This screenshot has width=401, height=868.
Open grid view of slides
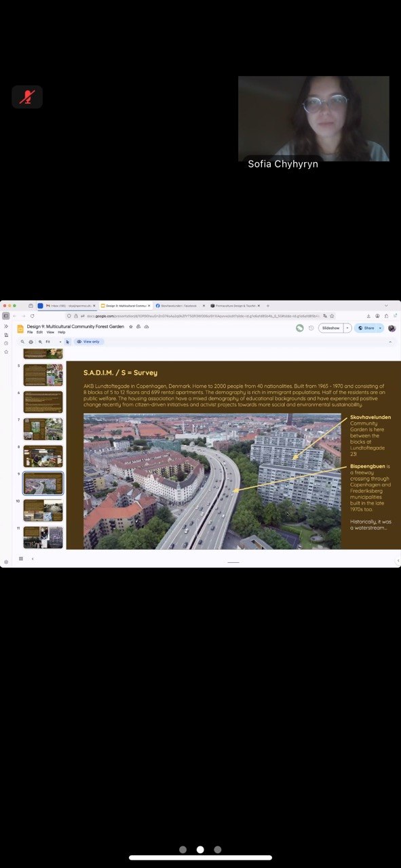pos(21,559)
